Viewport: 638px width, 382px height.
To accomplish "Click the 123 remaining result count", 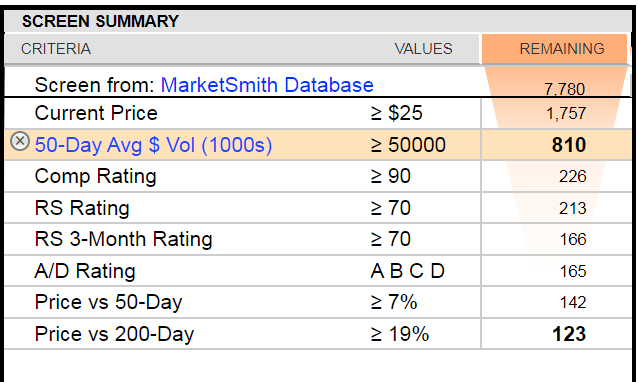I will click(x=569, y=334).
